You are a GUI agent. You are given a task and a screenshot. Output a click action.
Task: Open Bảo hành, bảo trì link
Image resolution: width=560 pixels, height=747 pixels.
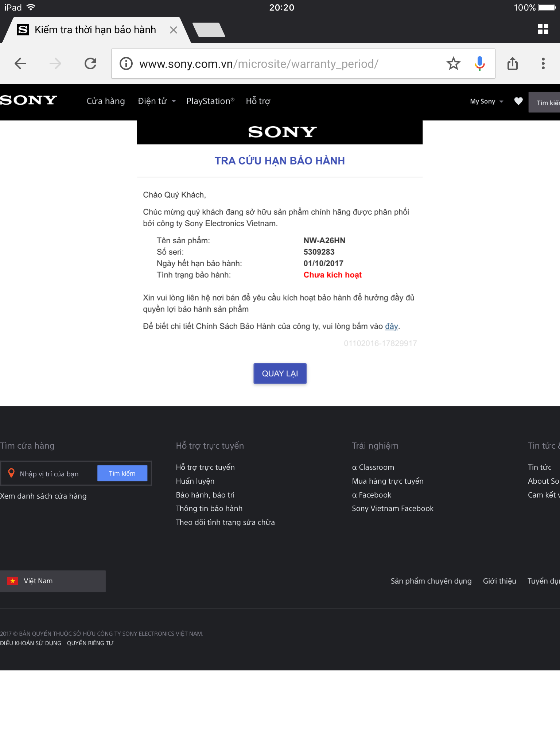coord(205,495)
